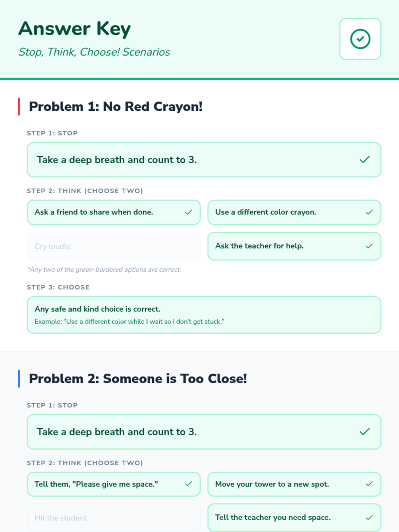Select 'Move your tower to a new spot.'
This screenshot has height=532, width=399.
272,484
